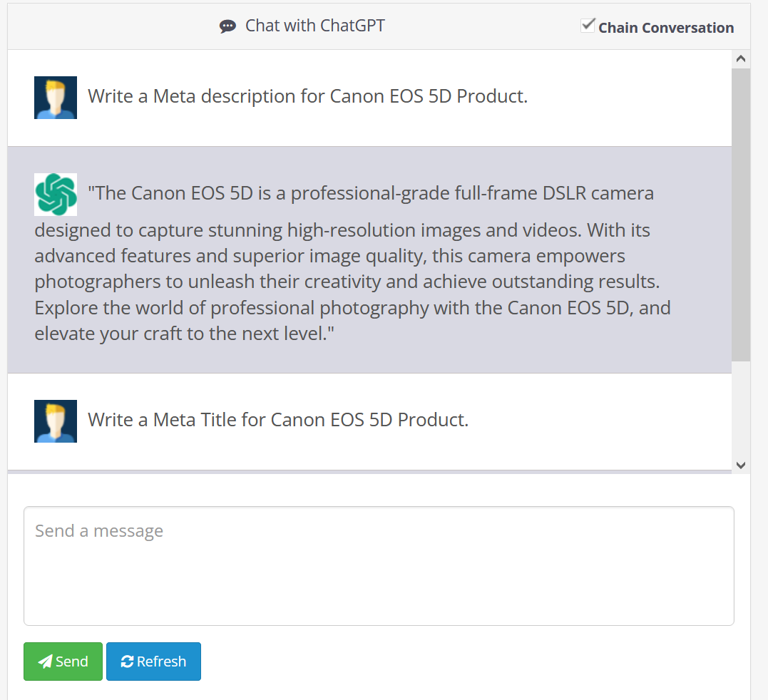The image size is (768, 700).
Task: Click user avatar beside Meta Title prompt
Action: point(56,421)
